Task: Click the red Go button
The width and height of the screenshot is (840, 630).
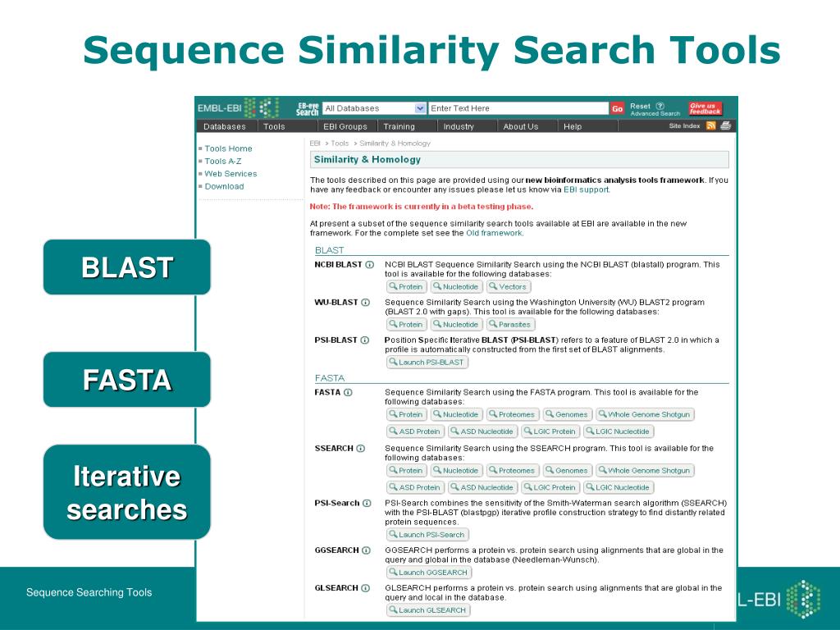Action: click(617, 109)
